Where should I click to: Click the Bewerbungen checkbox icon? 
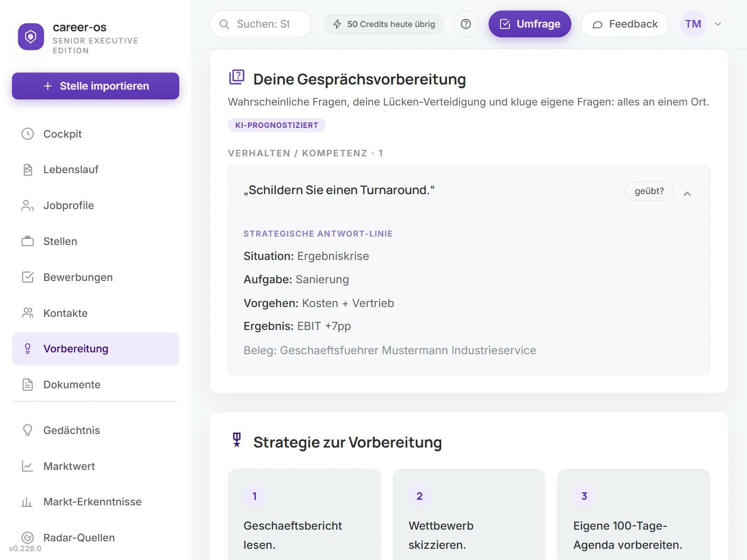click(28, 277)
